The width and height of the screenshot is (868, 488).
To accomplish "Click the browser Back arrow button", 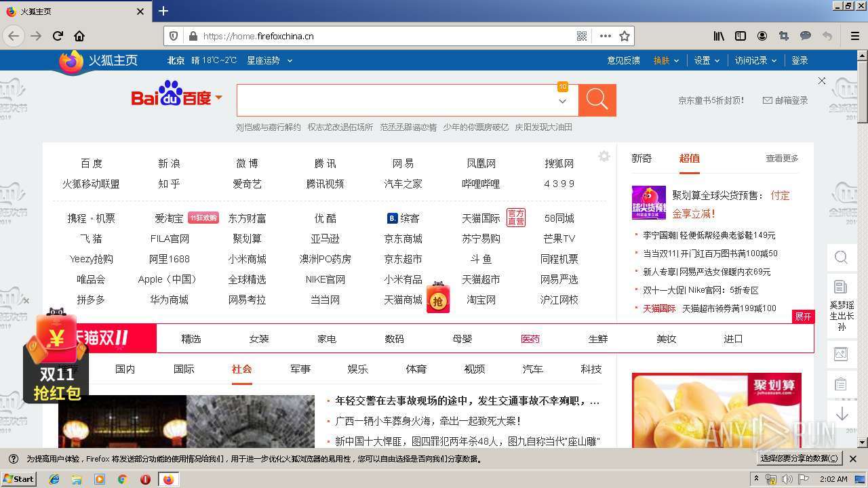I will coord(14,36).
